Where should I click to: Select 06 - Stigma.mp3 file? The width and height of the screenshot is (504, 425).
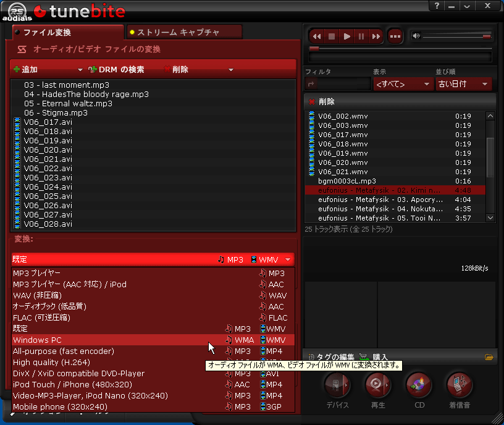(153, 113)
